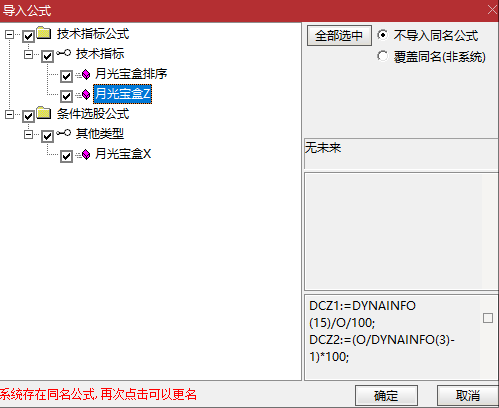Collapse the 技术指标公式 tree node
The height and width of the screenshot is (408, 499).
(x=10, y=34)
